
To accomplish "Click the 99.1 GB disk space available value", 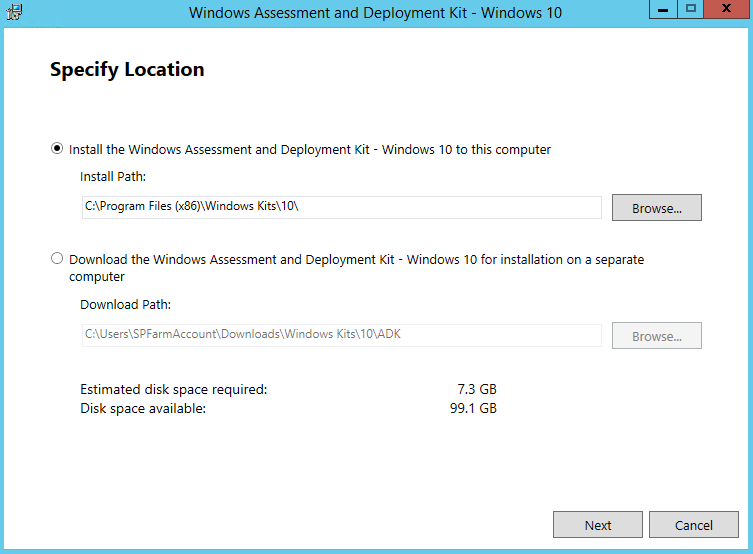I will point(473,408).
